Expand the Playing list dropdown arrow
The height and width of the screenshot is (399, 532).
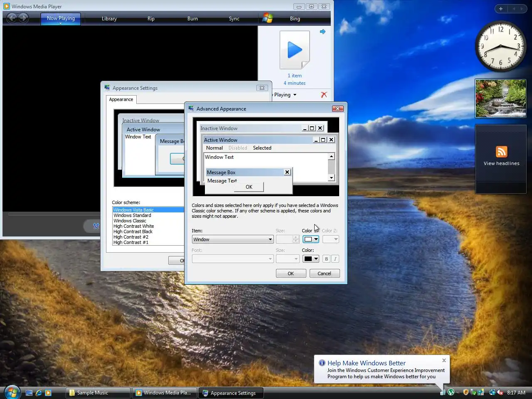click(x=295, y=95)
